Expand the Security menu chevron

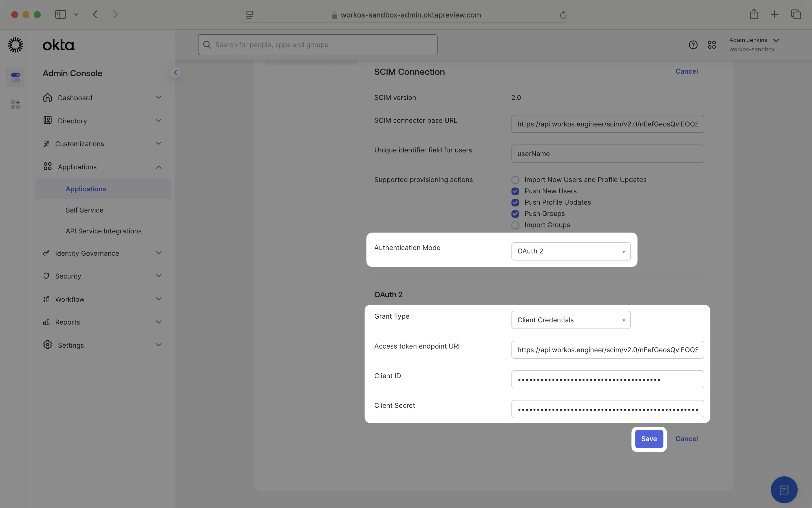[x=159, y=276]
